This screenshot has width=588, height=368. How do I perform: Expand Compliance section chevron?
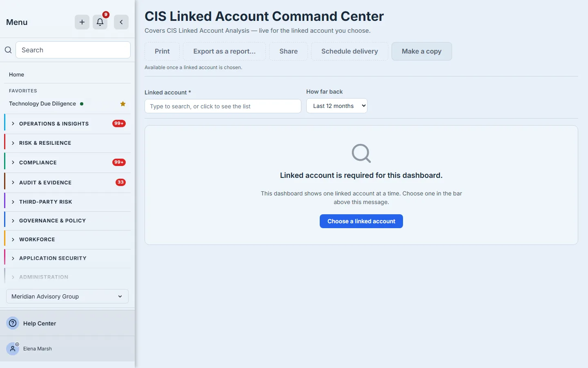(13, 162)
